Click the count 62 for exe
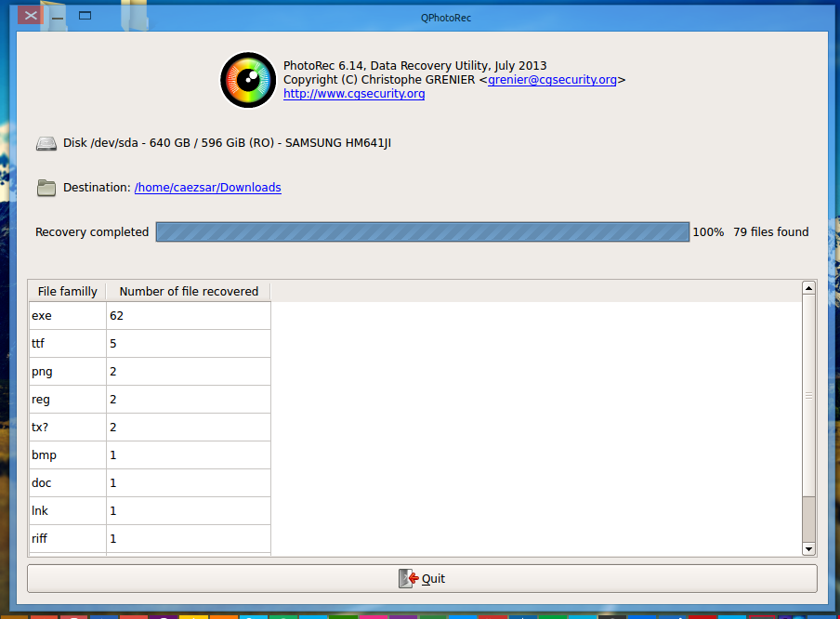 [x=189, y=316]
